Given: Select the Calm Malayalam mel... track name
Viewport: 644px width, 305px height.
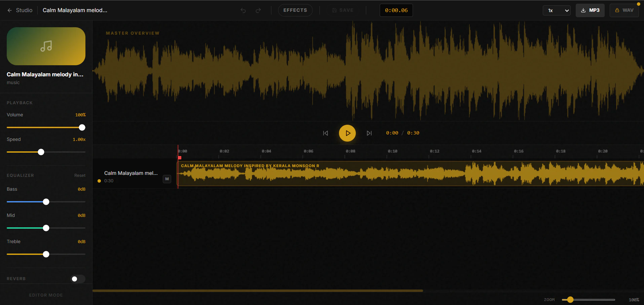Looking at the screenshot, I should click(x=131, y=173).
